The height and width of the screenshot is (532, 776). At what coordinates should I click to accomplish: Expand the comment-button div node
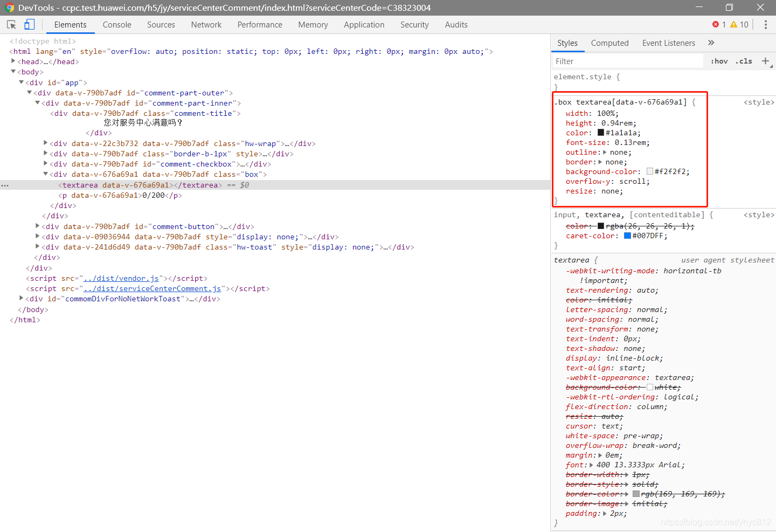[38, 226]
